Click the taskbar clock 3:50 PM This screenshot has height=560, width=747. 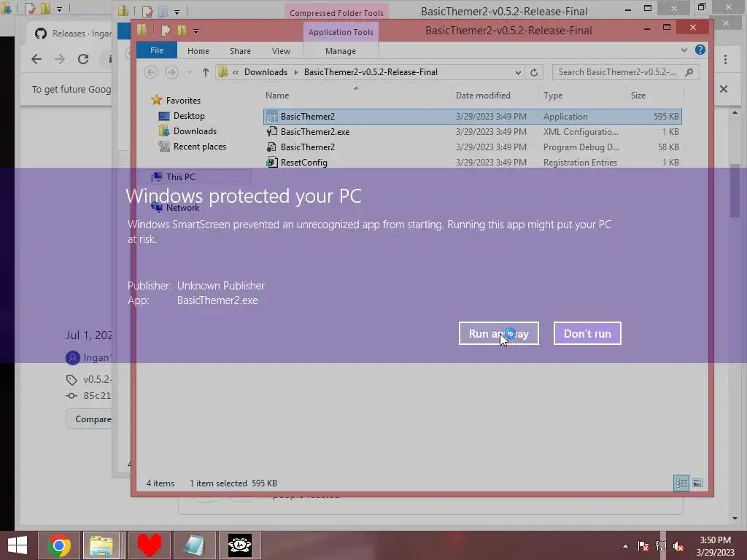(x=715, y=545)
